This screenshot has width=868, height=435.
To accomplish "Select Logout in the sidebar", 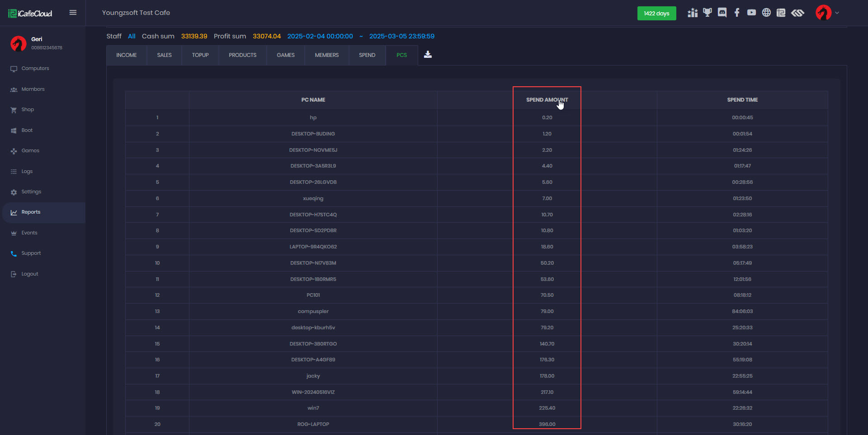I will pos(30,274).
